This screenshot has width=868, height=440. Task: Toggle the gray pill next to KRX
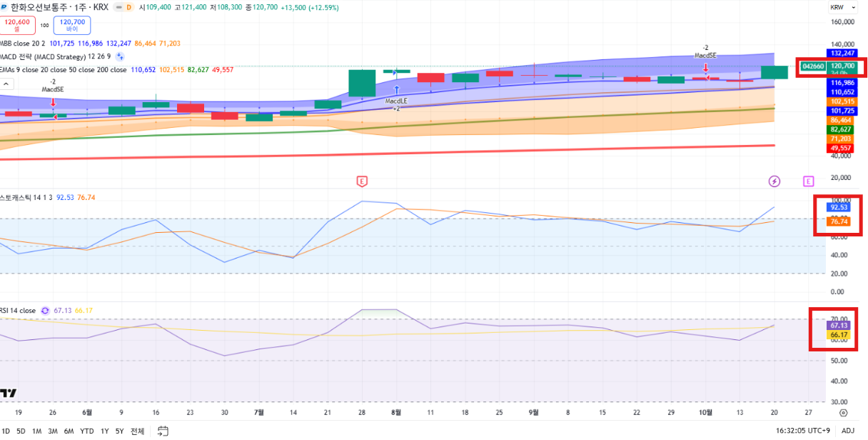pyautogui.click(x=117, y=7)
